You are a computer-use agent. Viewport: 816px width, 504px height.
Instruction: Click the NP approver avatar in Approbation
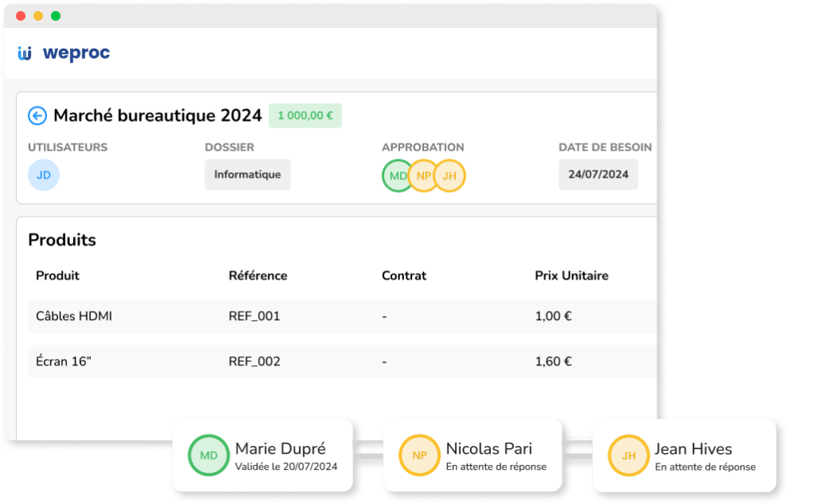422,176
